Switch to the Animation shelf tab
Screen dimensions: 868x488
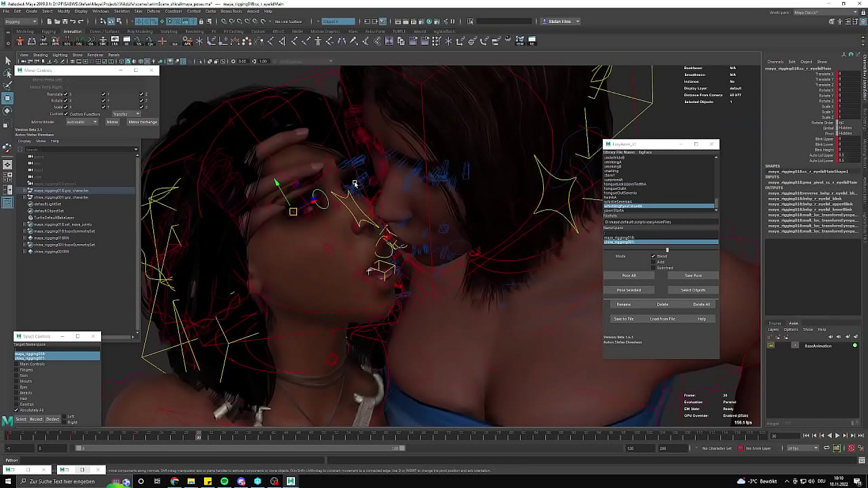point(73,31)
